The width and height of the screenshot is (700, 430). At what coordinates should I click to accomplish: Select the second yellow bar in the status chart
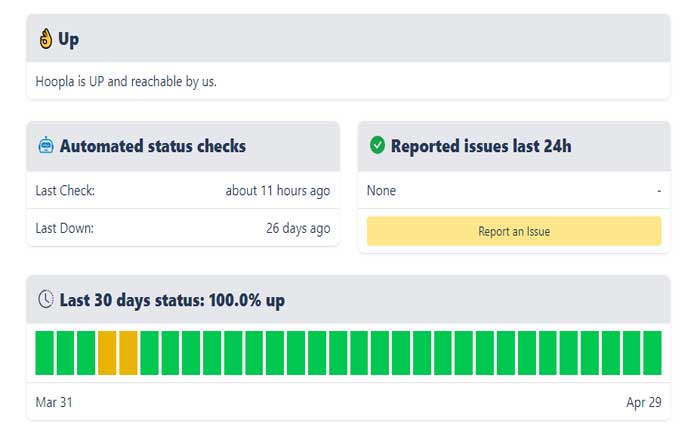pos(128,353)
